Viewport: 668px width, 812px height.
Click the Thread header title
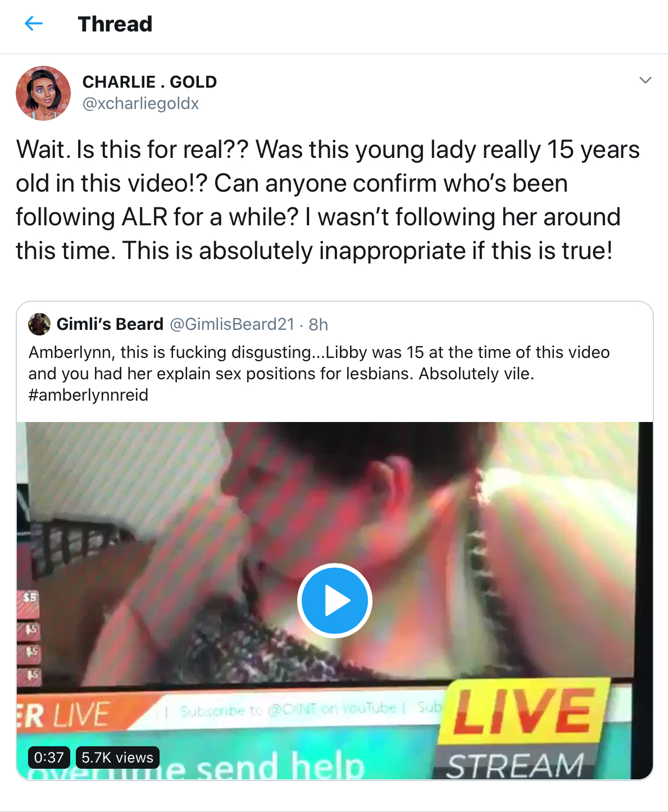pos(115,24)
